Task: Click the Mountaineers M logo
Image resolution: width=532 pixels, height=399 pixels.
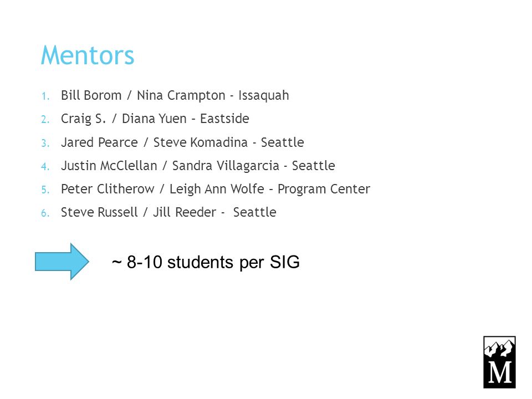Action: 499,362
